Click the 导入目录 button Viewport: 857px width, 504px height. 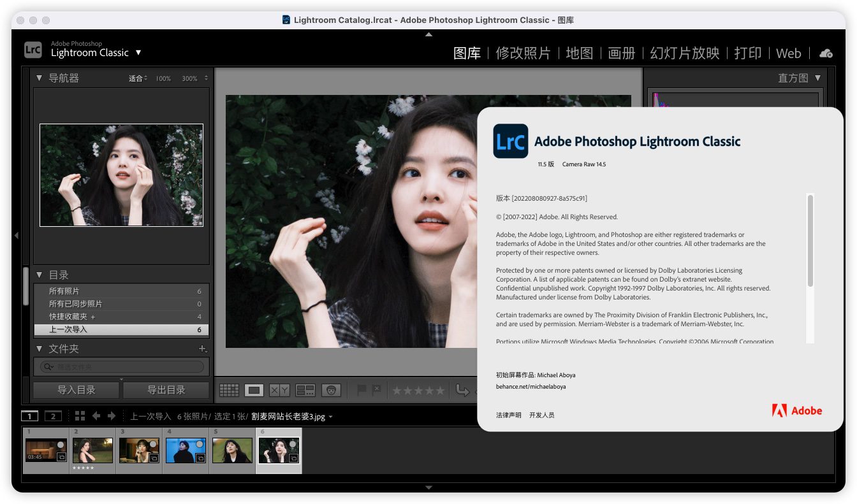[77, 390]
